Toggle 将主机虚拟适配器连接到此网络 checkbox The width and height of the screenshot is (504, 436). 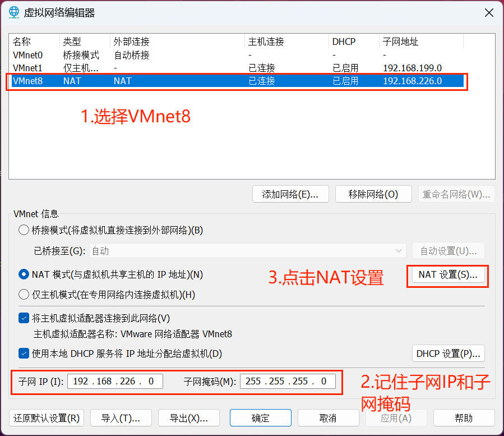point(24,318)
